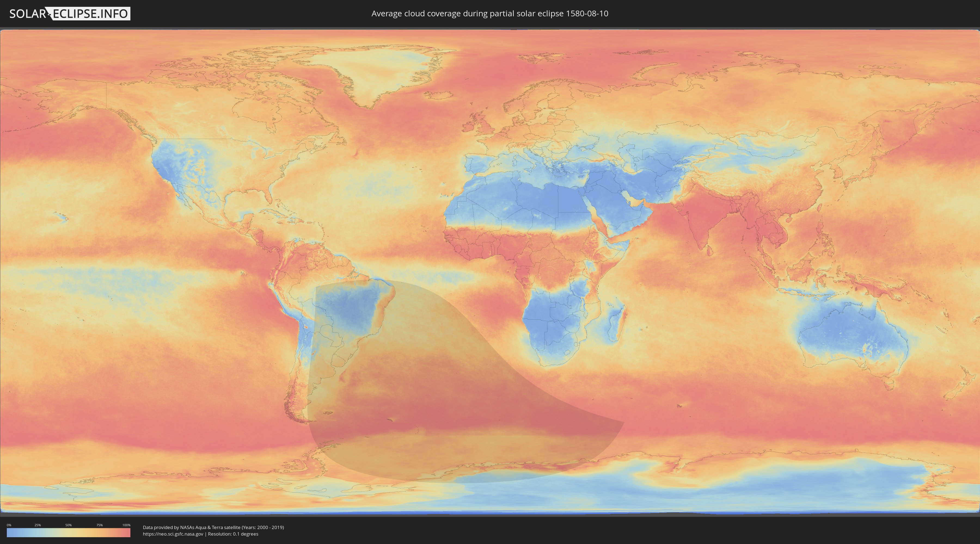Click the 25% label on the legend
Viewport: 980px width, 544px height.
[38, 525]
